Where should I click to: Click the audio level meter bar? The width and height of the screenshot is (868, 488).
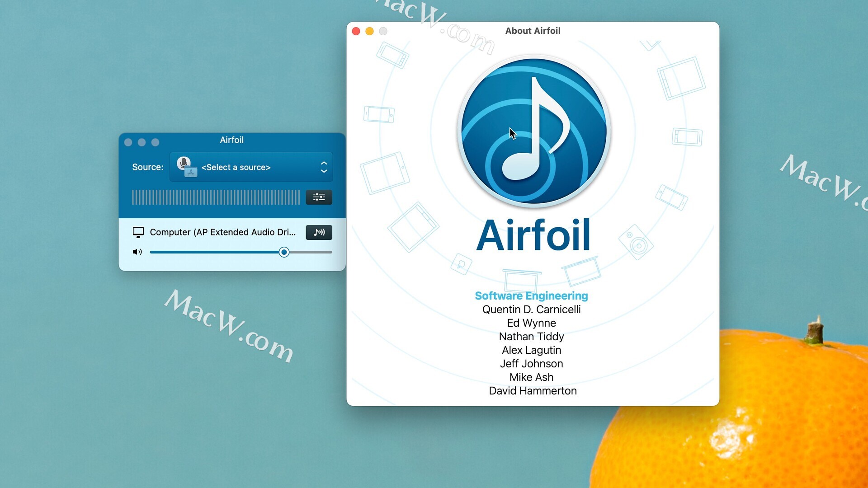(x=216, y=197)
